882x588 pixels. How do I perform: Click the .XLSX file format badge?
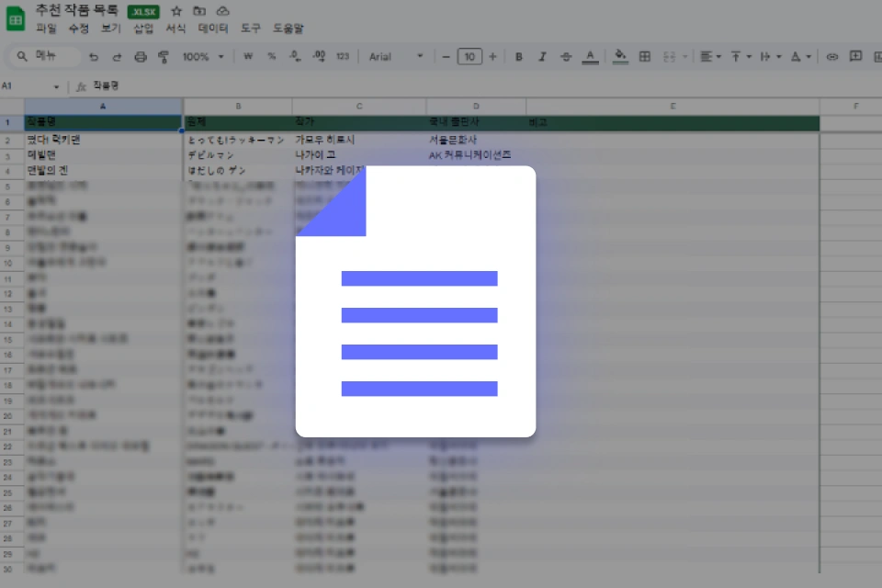click(x=143, y=11)
